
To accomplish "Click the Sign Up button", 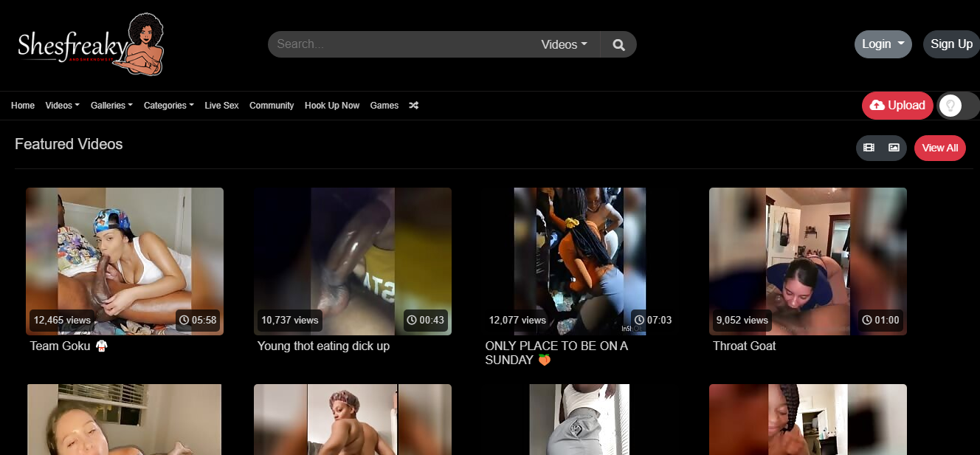I will point(951,44).
